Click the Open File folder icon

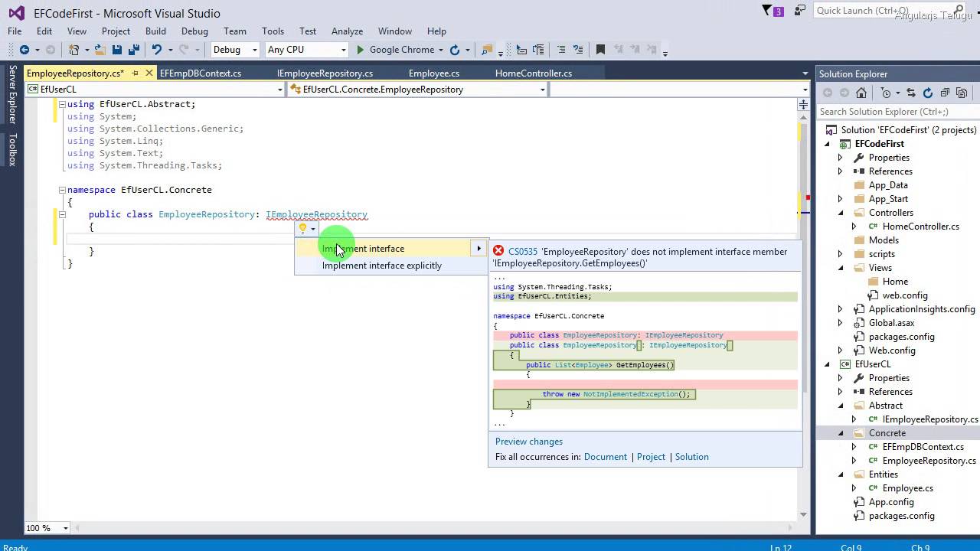(100, 50)
